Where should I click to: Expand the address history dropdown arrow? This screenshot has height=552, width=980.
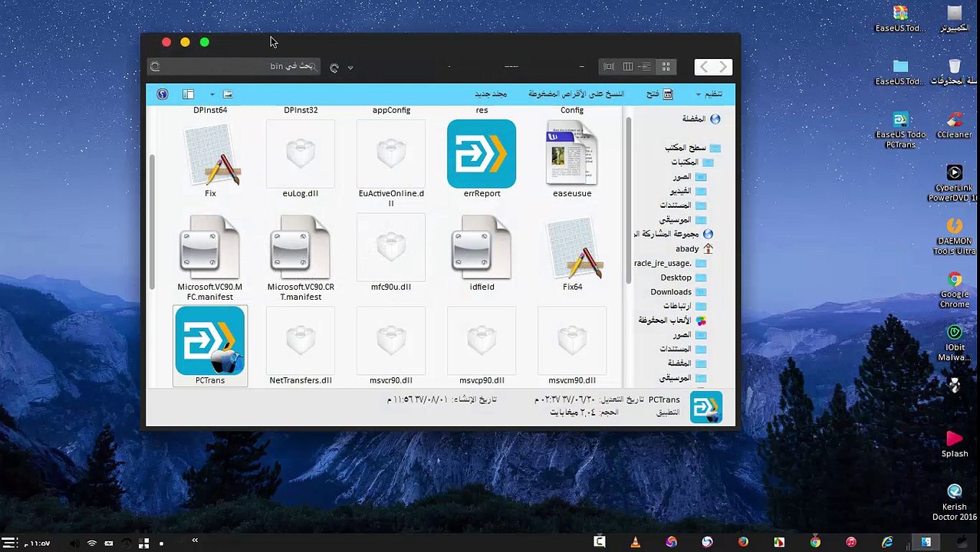[x=350, y=67]
